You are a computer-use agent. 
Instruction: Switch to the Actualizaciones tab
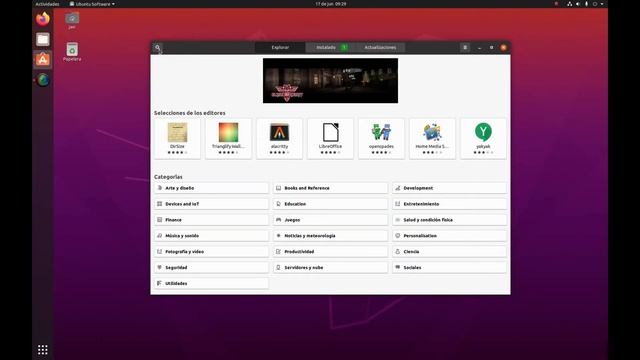coord(380,47)
